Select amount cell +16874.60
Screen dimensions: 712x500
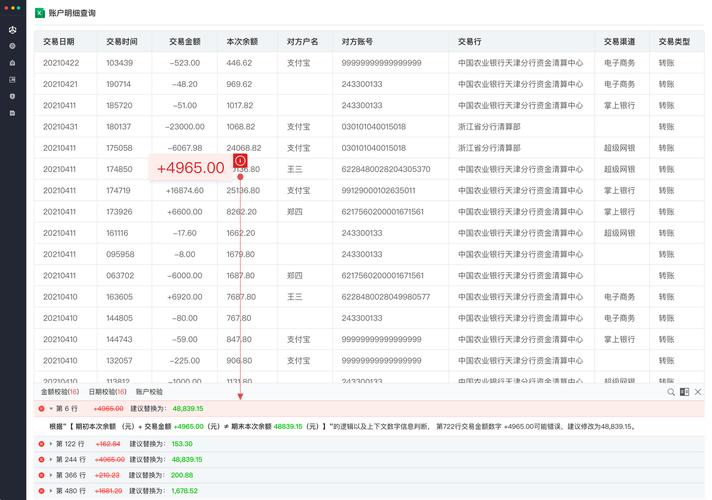[x=185, y=190]
